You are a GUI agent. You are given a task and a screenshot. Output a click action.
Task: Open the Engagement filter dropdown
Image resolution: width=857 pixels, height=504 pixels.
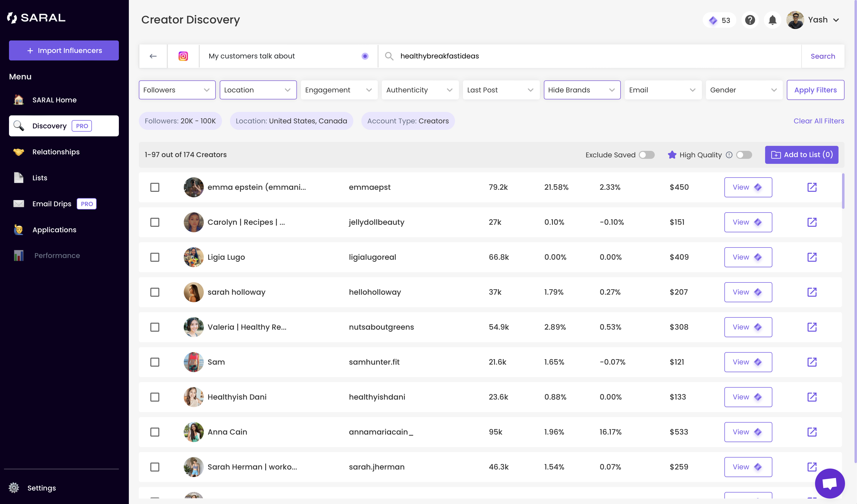(x=339, y=90)
